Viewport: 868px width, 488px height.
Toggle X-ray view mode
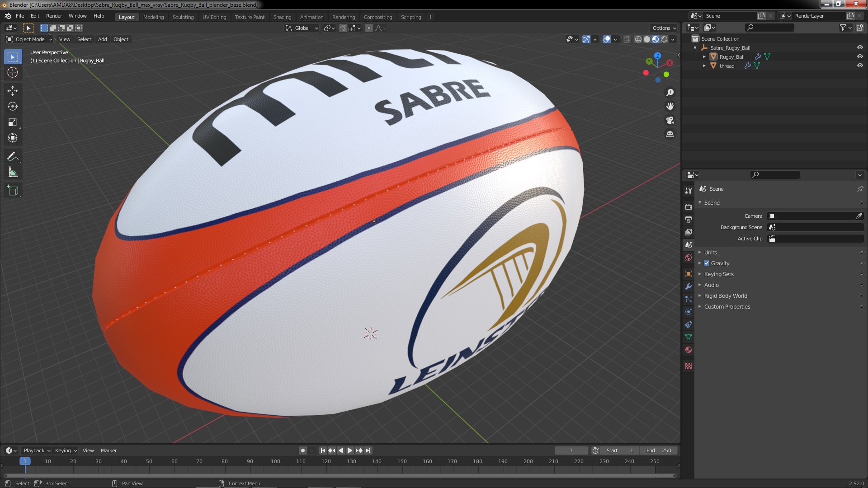click(627, 39)
